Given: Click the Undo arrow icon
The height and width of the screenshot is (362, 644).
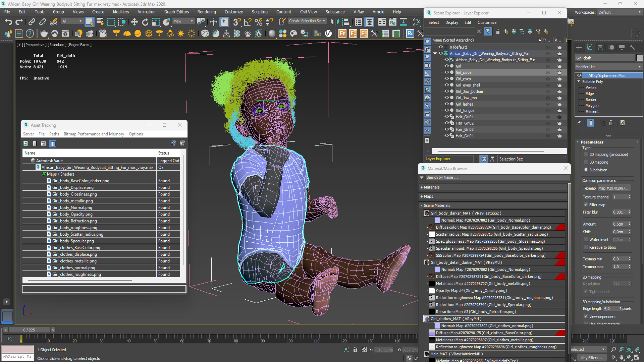Looking at the screenshot, I should (x=8, y=22).
